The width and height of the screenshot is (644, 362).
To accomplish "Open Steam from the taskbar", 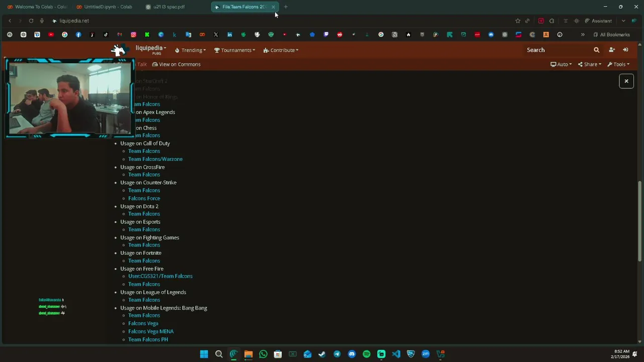I will (x=322, y=354).
